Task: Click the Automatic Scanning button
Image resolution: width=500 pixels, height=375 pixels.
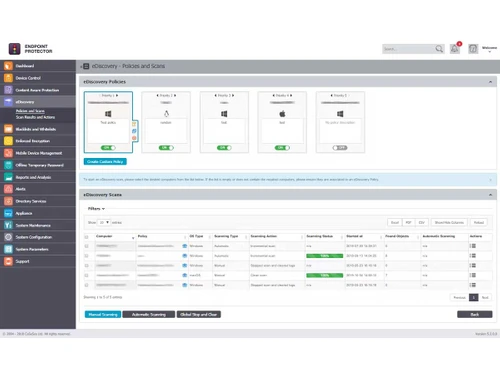Action: [x=149, y=314]
